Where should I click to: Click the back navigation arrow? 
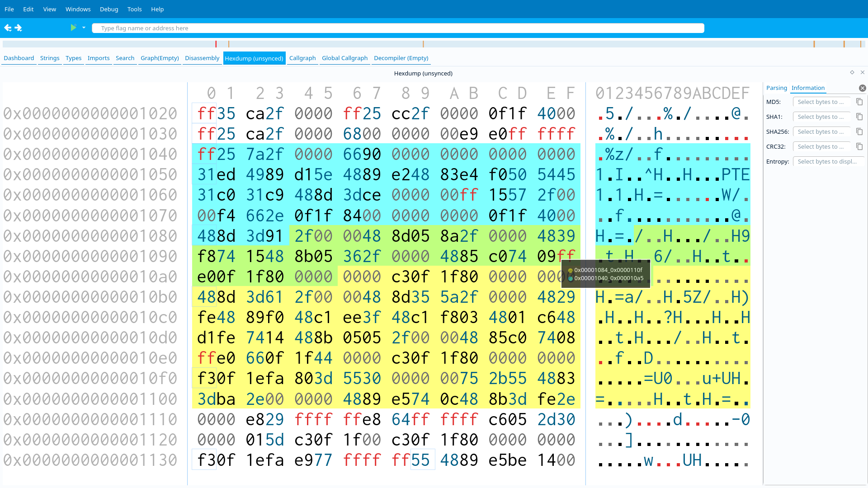click(8, 28)
